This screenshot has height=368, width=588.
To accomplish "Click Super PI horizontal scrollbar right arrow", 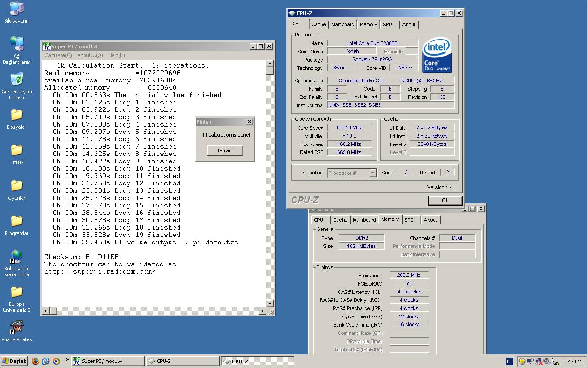I will (263, 311).
